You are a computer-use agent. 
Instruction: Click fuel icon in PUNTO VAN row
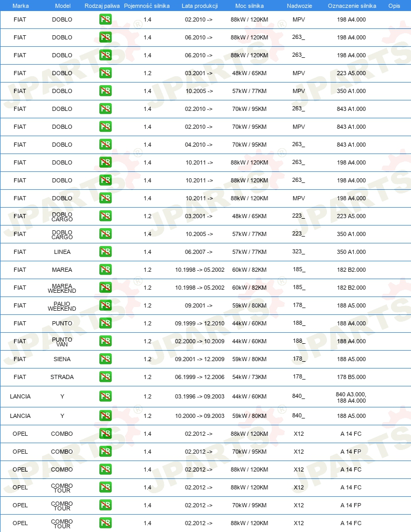point(106,341)
